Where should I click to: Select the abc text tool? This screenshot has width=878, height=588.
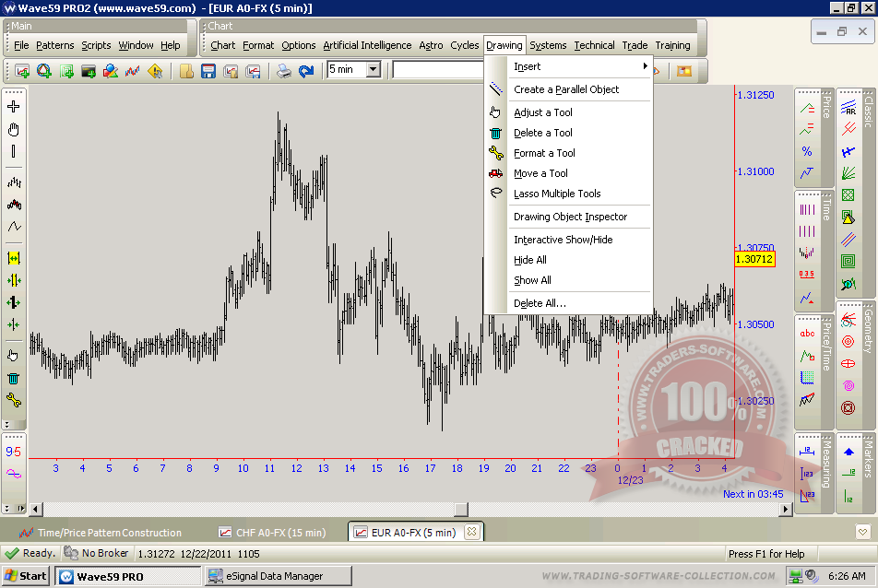click(807, 334)
